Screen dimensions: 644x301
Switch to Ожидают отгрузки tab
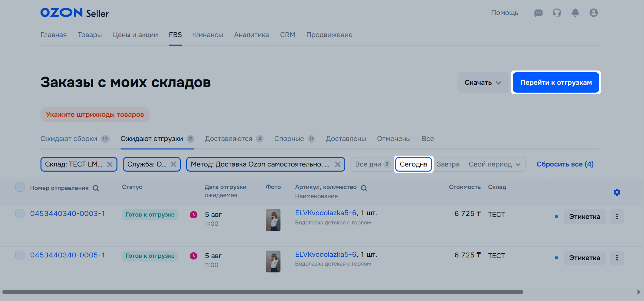[x=157, y=139]
